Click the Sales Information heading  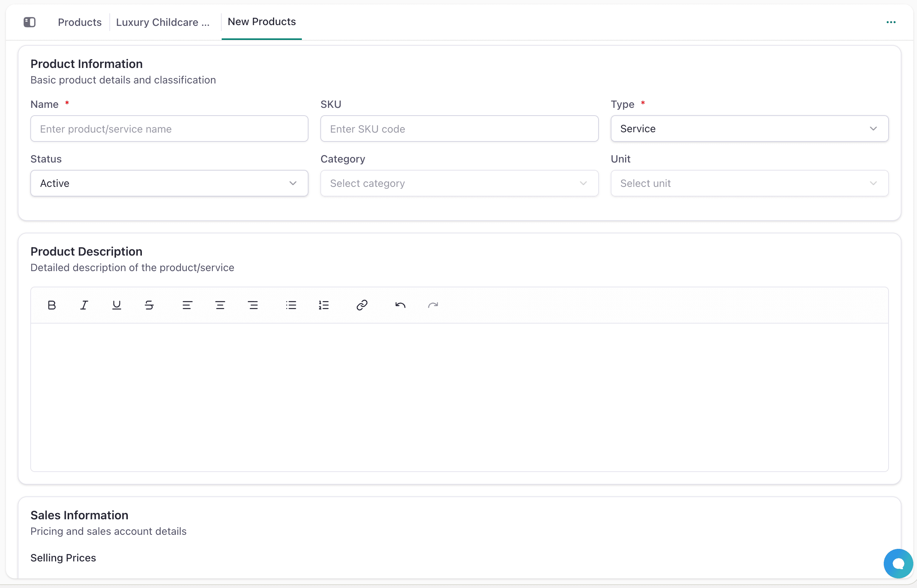(79, 515)
